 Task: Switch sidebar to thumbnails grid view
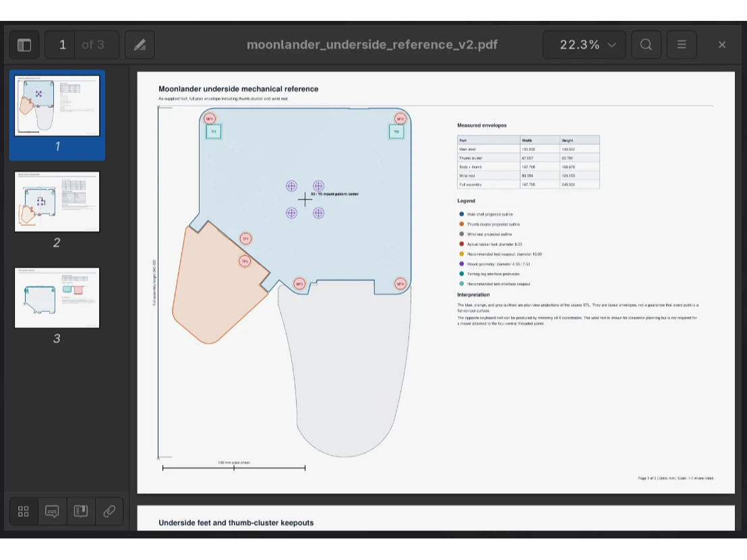coord(24,511)
